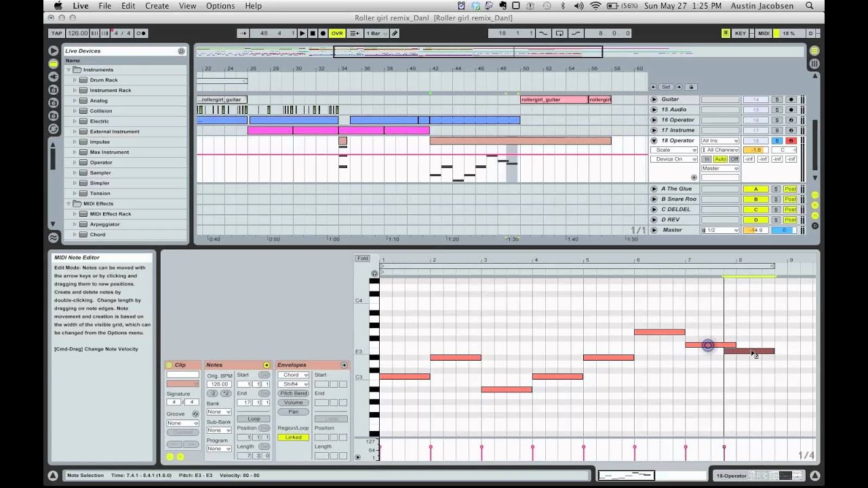Click the TAP tempo button

tap(56, 33)
